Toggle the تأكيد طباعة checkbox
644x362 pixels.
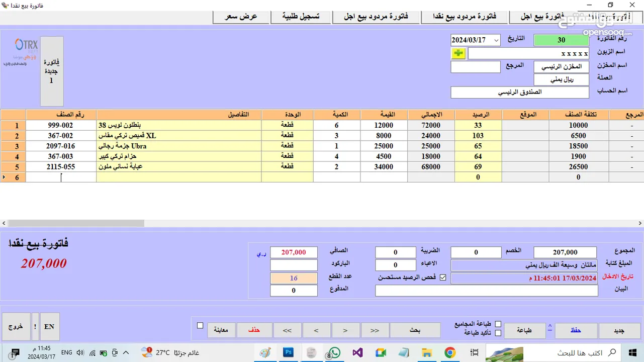[498, 333]
